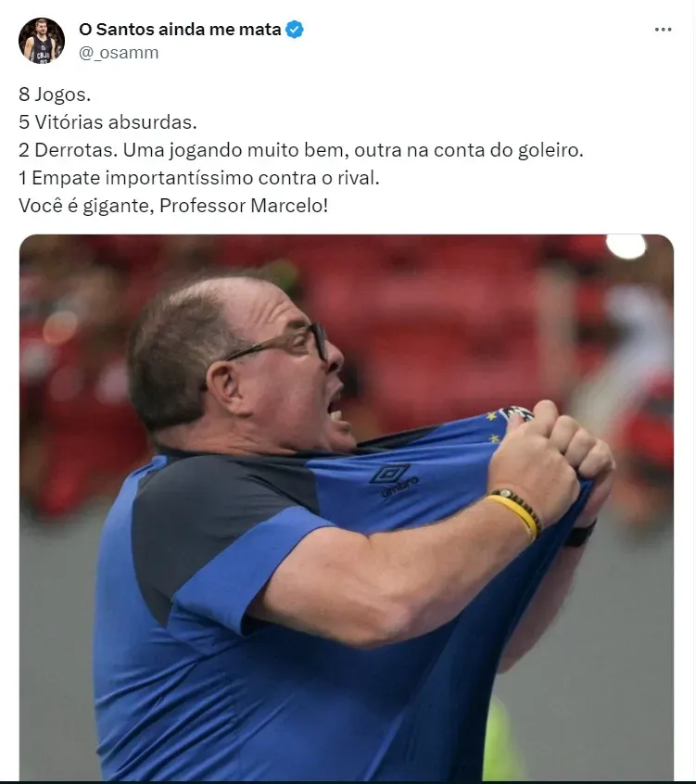Click the line "1 Empate importantíssimo contra o rival"
Image resolution: width=696 pixels, height=784 pixels.
tap(199, 178)
